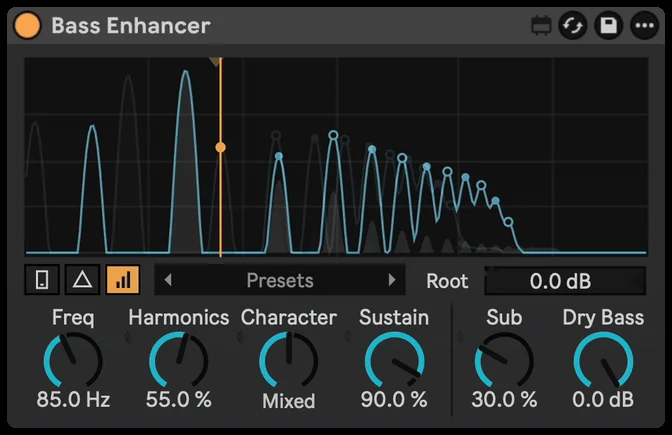
Task: Click the Root 0.0 dB value field
Action: pos(565,281)
